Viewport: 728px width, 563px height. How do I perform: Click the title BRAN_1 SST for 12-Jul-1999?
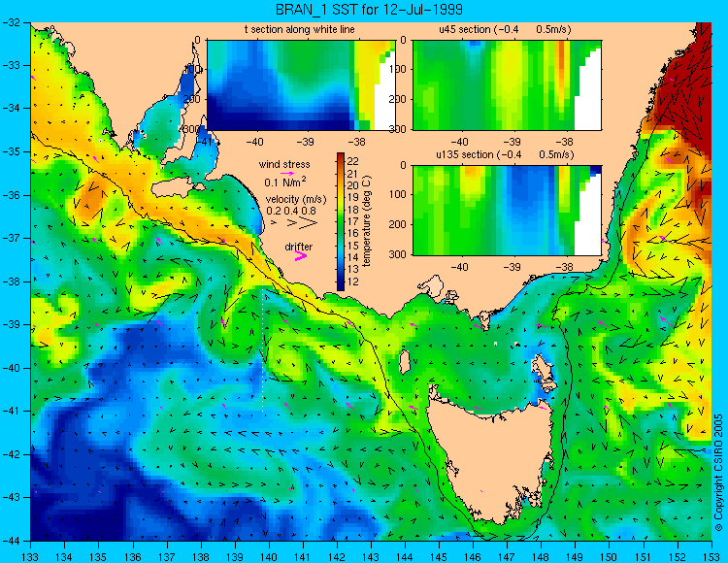coord(369,10)
